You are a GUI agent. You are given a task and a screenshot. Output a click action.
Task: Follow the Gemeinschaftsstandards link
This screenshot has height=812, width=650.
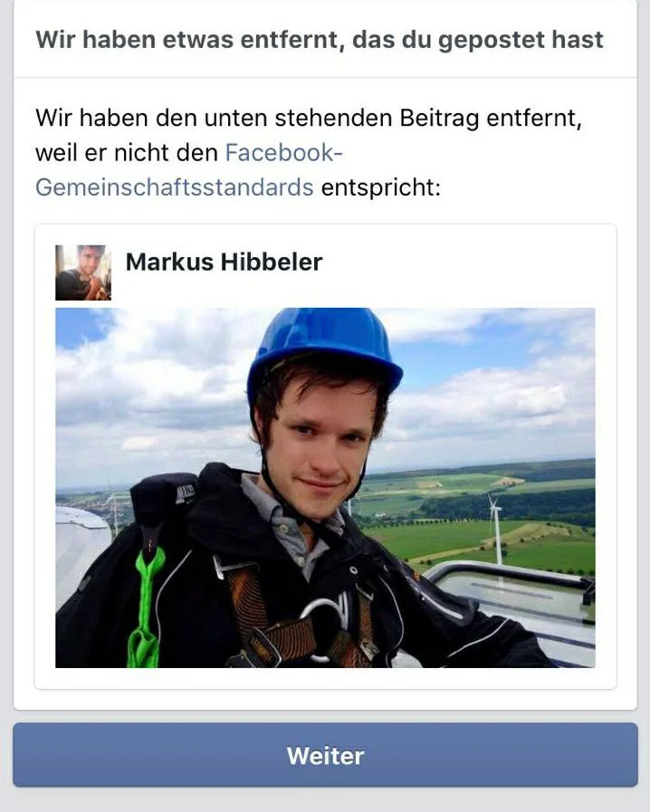[x=175, y=187]
